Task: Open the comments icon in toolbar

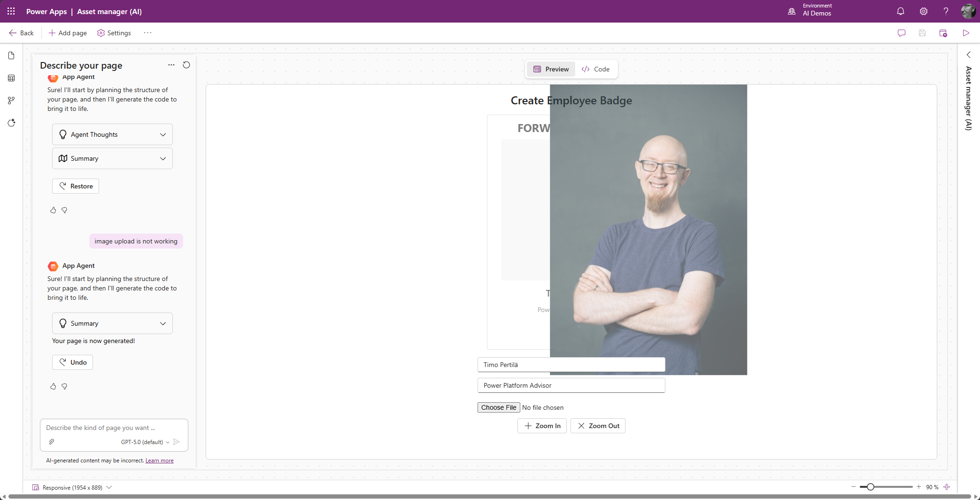Action: [x=901, y=33]
